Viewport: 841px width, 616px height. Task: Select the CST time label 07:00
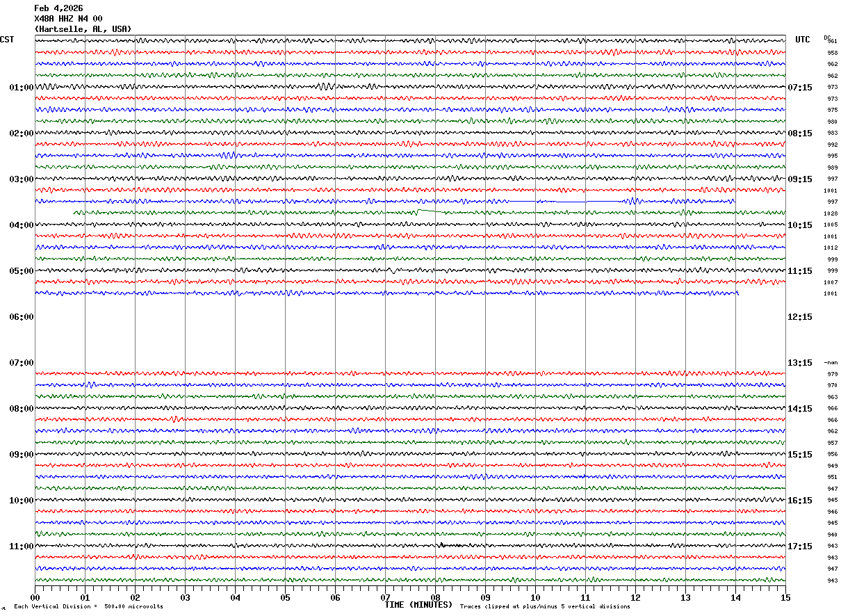point(22,363)
